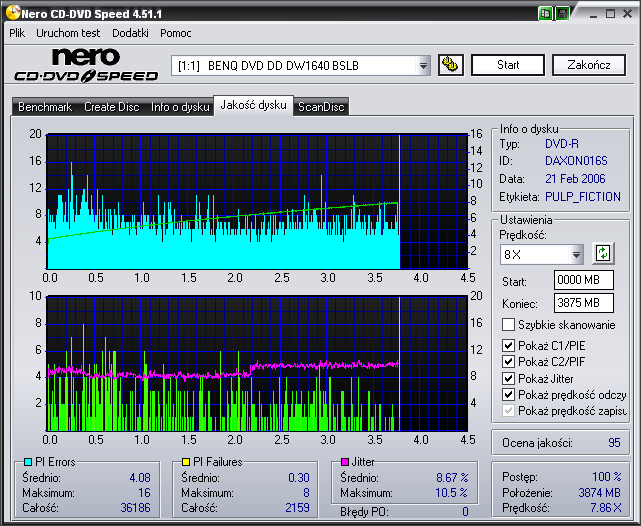The image size is (641, 526).
Task: Uncheck Pokaż C1/PIE checkbox
Action: coord(508,346)
